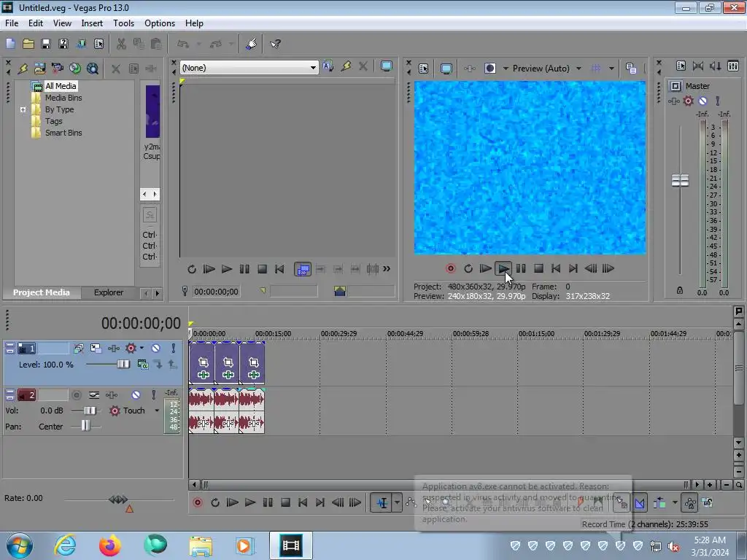Mute audio track 2

click(136, 394)
